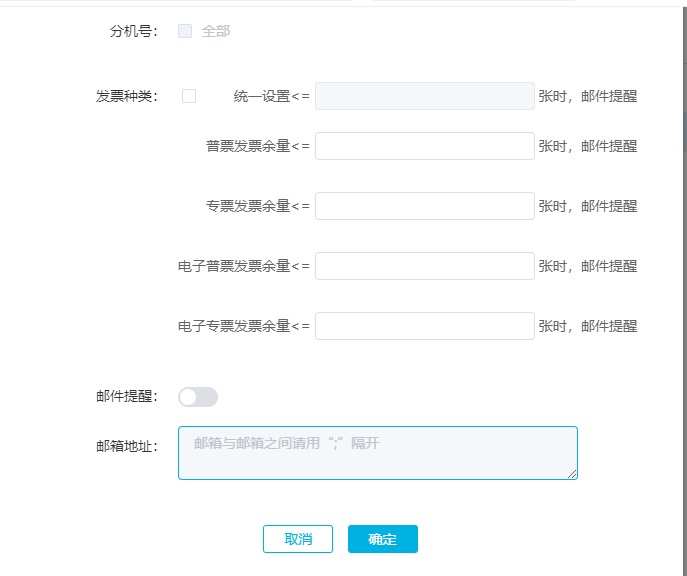
Task: Click the 邮件提醒 label beside the switch
Action: click(127, 396)
